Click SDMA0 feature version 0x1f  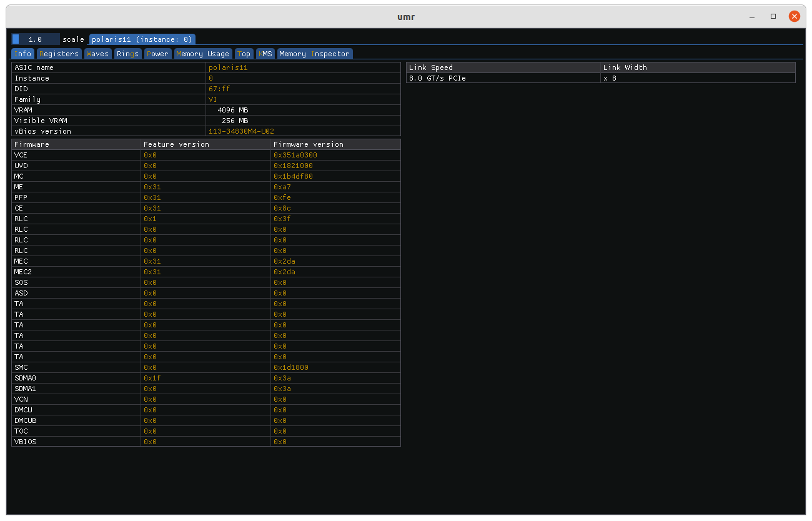[x=152, y=378]
